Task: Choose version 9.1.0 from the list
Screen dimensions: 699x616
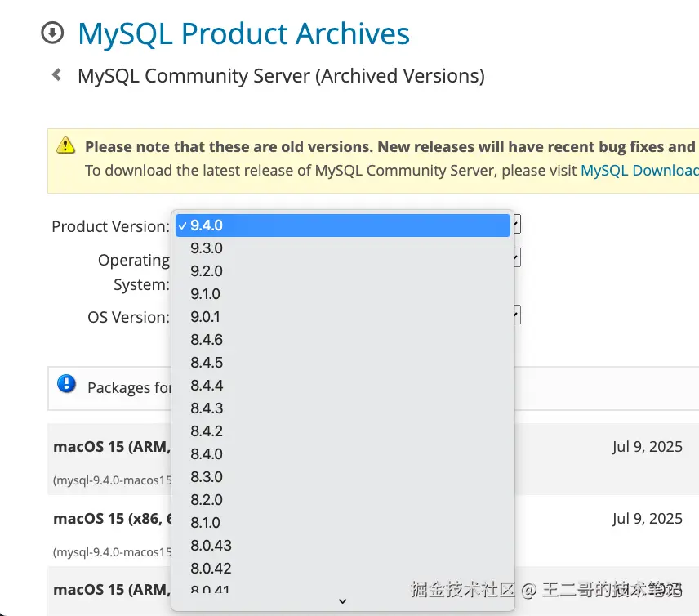Action: pyautogui.click(x=342, y=294)
